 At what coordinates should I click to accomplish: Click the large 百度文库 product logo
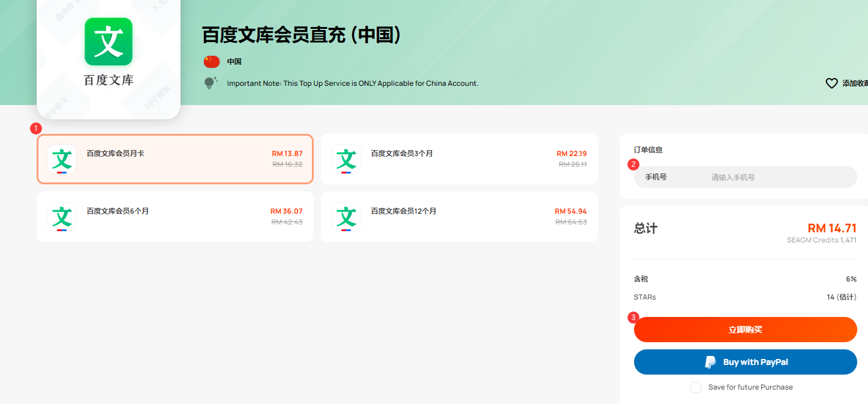(x=109, y=41)
